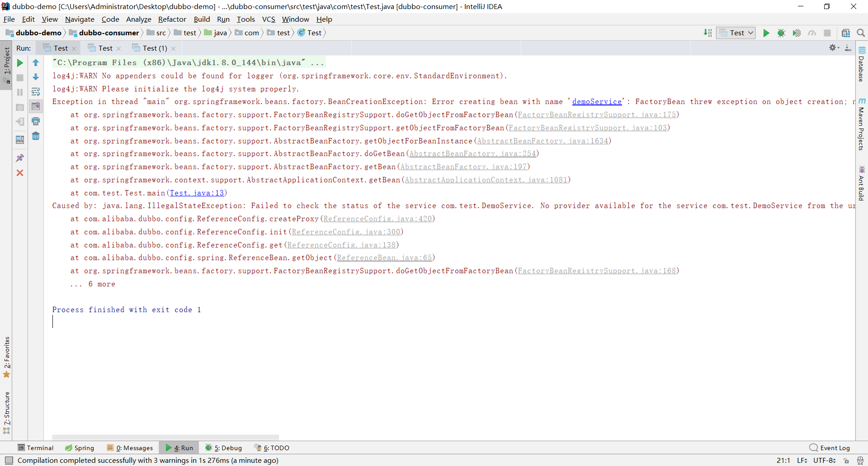Run Test with coverage from the main toolbar
Viewport: 868px width, 466px height.
point(797,33)
